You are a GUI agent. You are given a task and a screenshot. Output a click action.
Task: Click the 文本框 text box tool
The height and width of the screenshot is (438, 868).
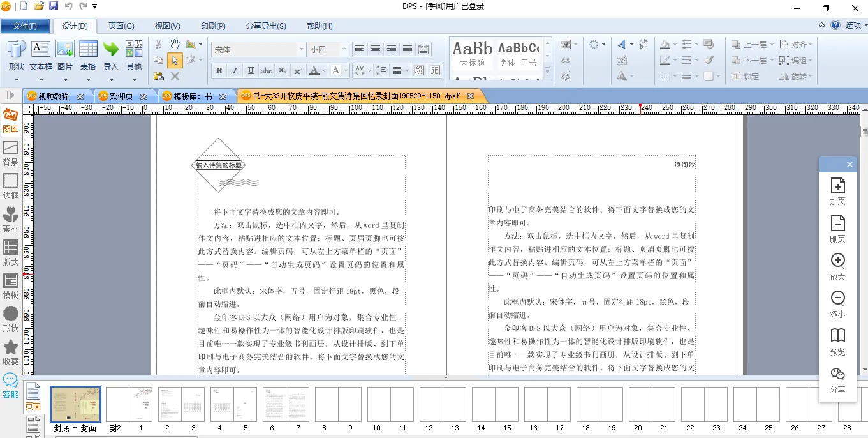tap(41, 55)
